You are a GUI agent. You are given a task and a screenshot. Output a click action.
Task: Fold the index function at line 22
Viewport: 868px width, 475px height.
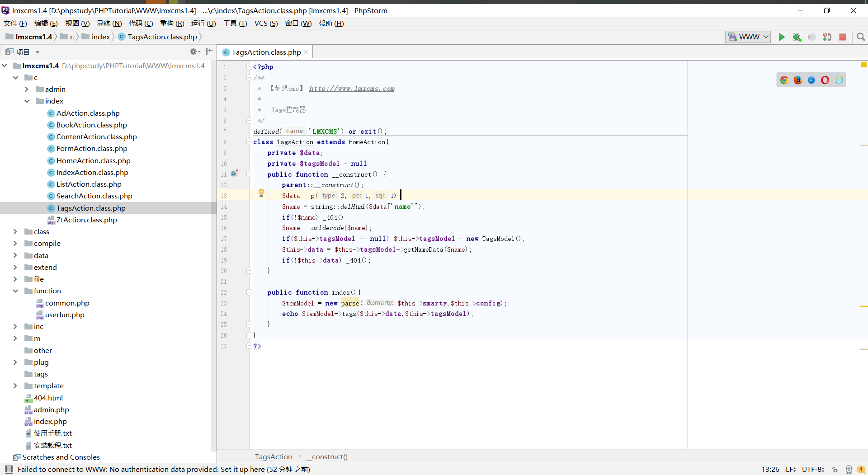tap(249, 292)
